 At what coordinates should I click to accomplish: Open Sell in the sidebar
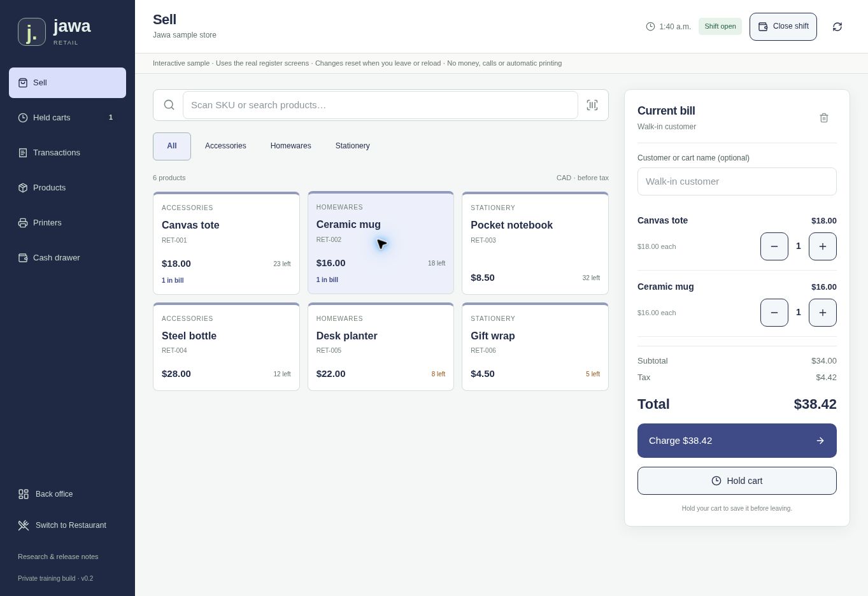click(x=68, y=83)
